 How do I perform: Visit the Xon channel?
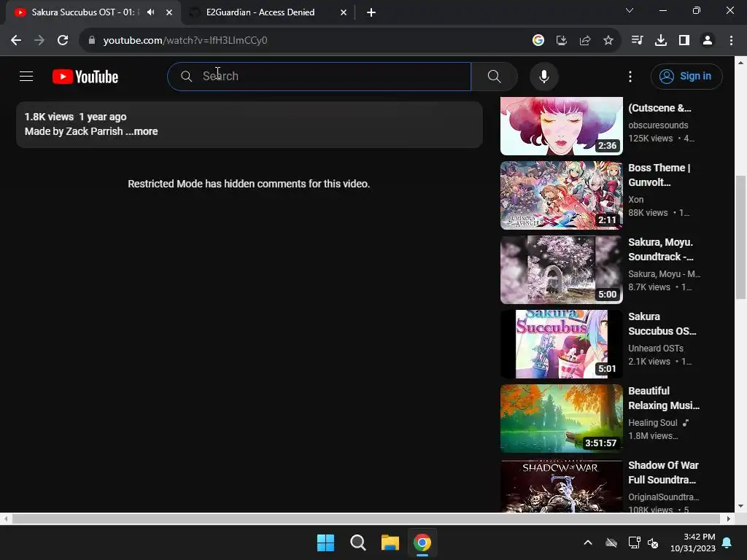pyautogui.click(x=635, y=200)
